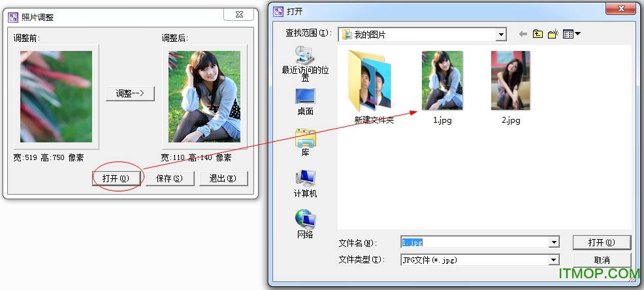This screenshot has height=290, width=644.
Task: Expand the 文件名 filename dropdown
Action: click(x=554, y=242)
